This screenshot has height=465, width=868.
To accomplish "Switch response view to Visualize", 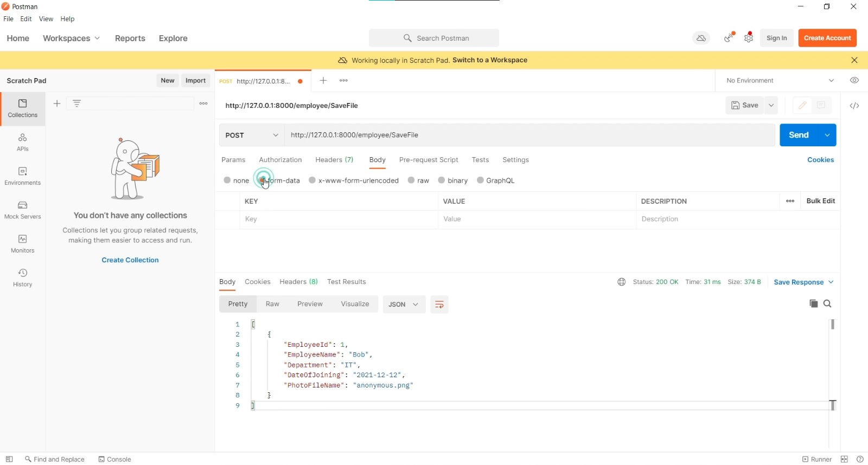I will point(355,305).
